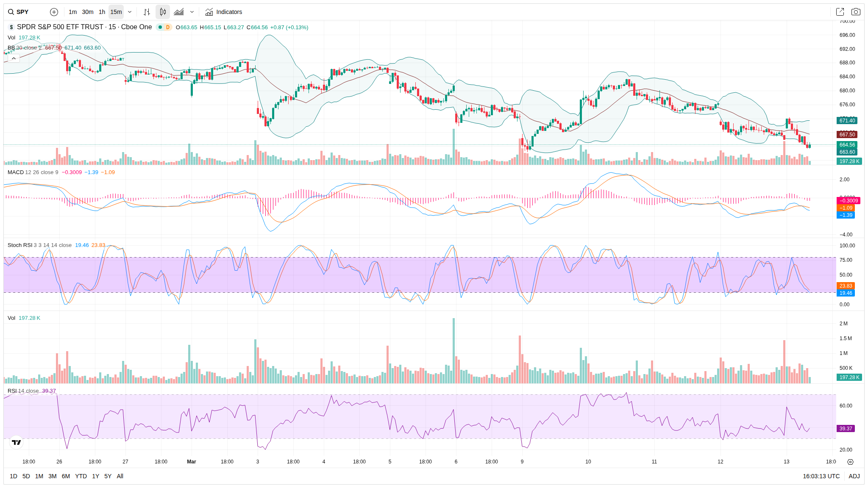Open chart in popup via arrow icon
The image size is (868, 488).
pos(840,12)
